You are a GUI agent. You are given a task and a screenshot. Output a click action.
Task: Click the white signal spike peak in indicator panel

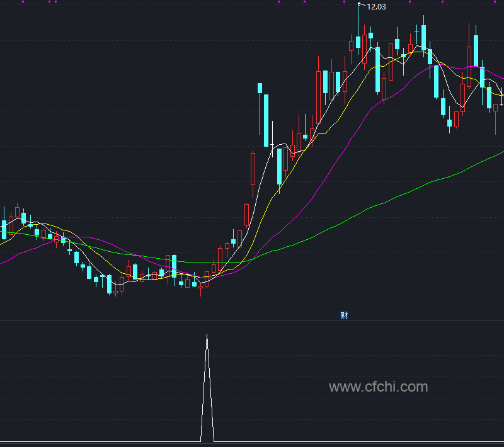coord(207,336)
